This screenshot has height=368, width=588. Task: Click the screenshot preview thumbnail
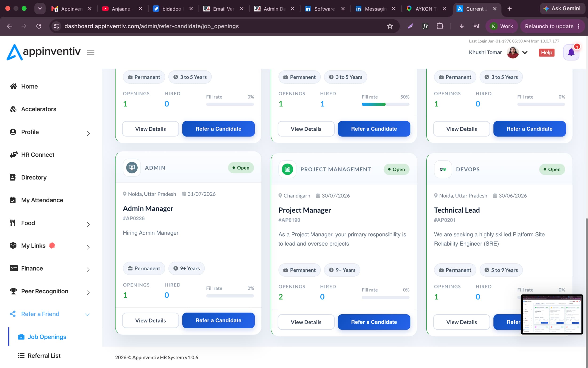tap(552, 314)
